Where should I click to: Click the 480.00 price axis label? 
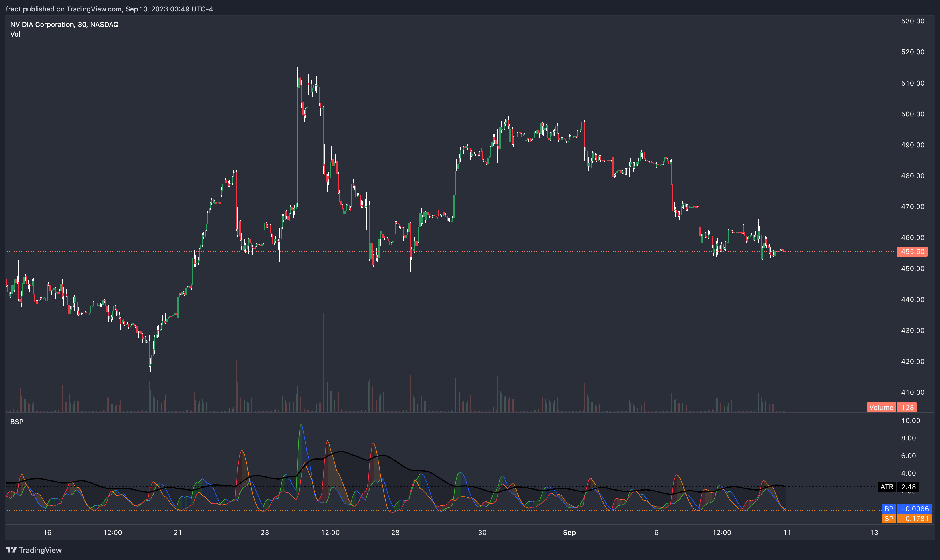[913, 176]
